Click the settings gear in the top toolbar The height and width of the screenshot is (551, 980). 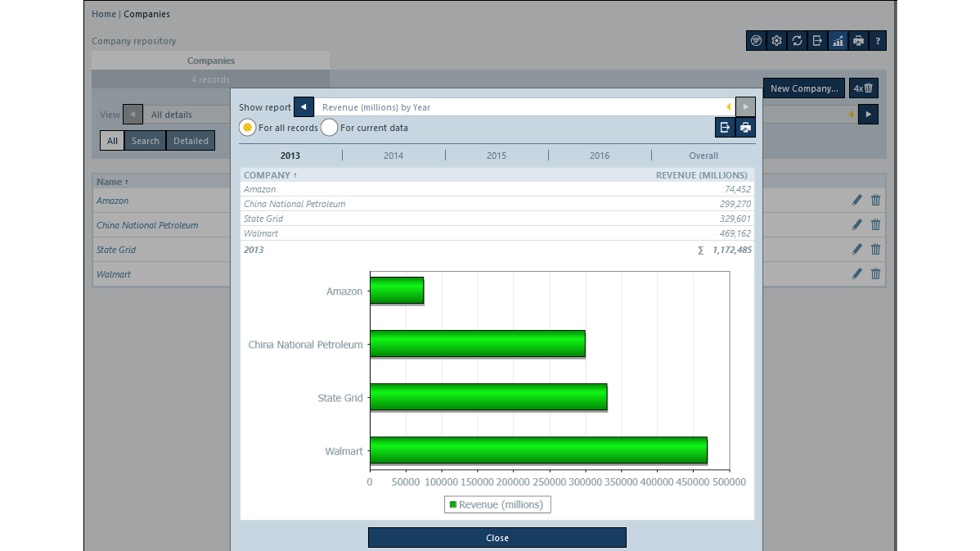[x=776, y=41]
